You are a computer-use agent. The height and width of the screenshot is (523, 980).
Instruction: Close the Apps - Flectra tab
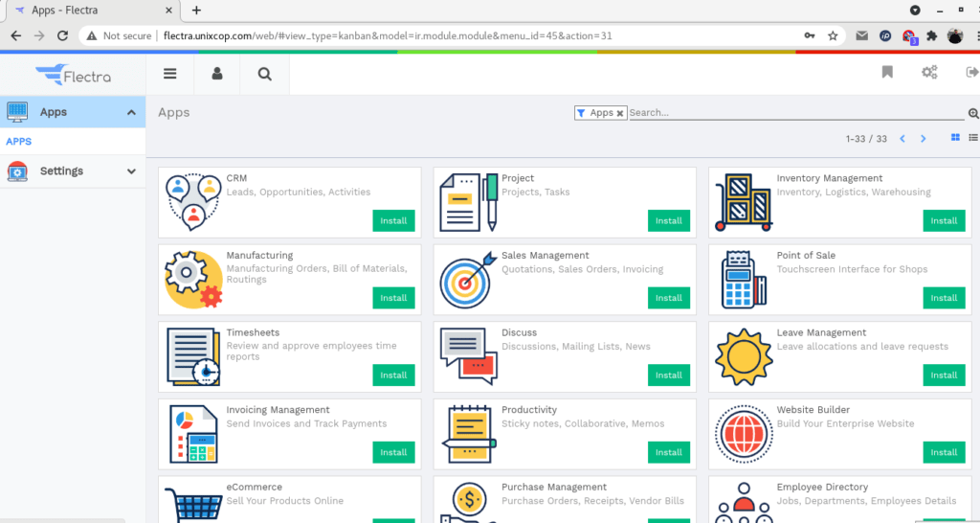(169, 11)
